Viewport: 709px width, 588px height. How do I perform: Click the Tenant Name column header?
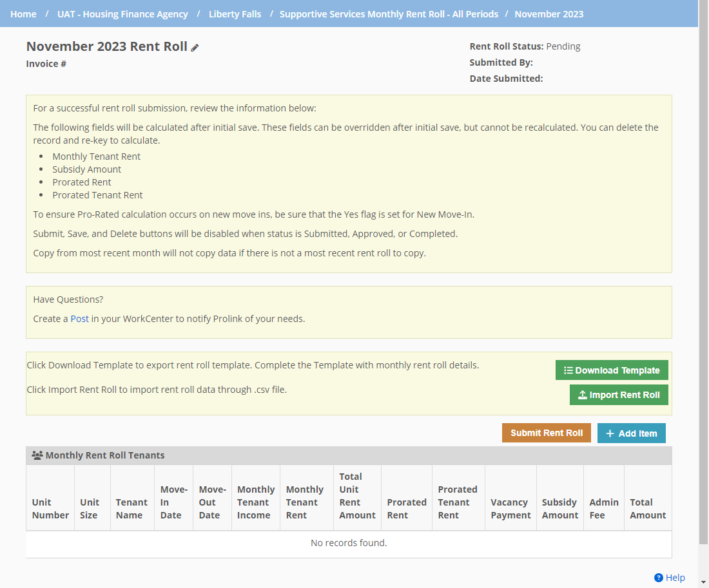coord(132,509)
